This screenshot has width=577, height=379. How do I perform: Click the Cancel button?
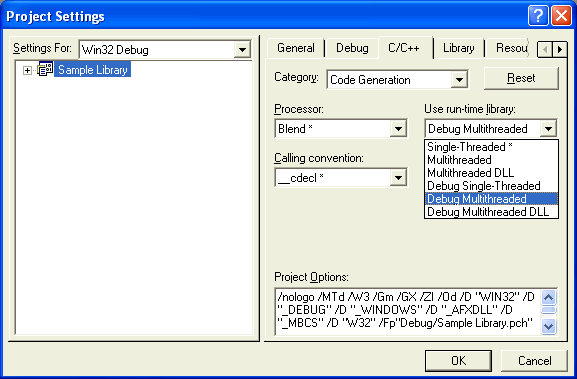pos(535,361)
